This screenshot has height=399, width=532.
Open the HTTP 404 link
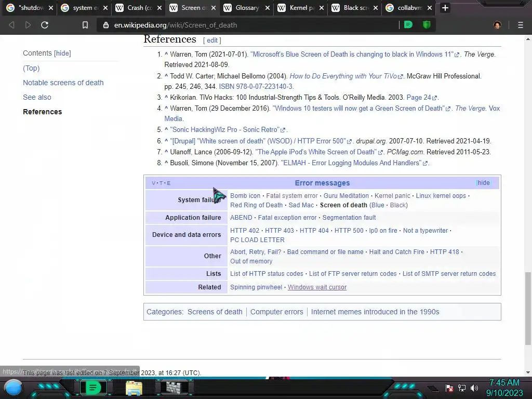pyautogui.click(x=314, y=231)
